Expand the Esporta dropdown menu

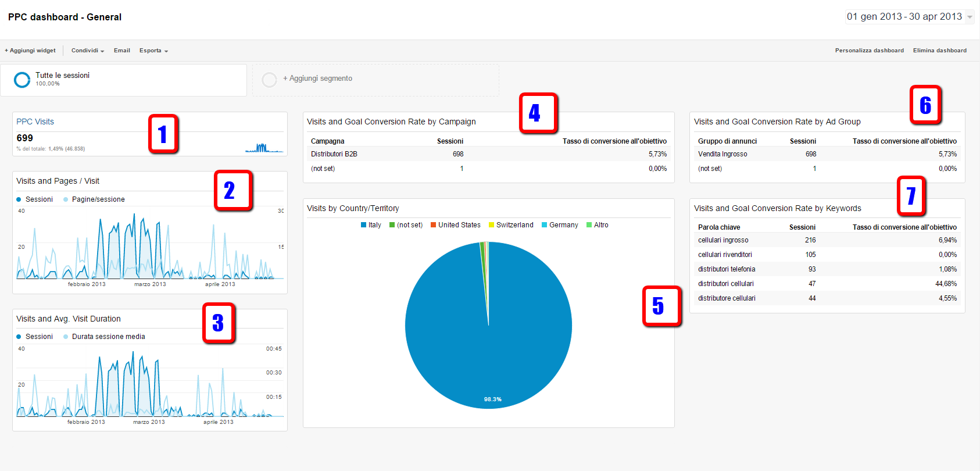tap(153, 51)
